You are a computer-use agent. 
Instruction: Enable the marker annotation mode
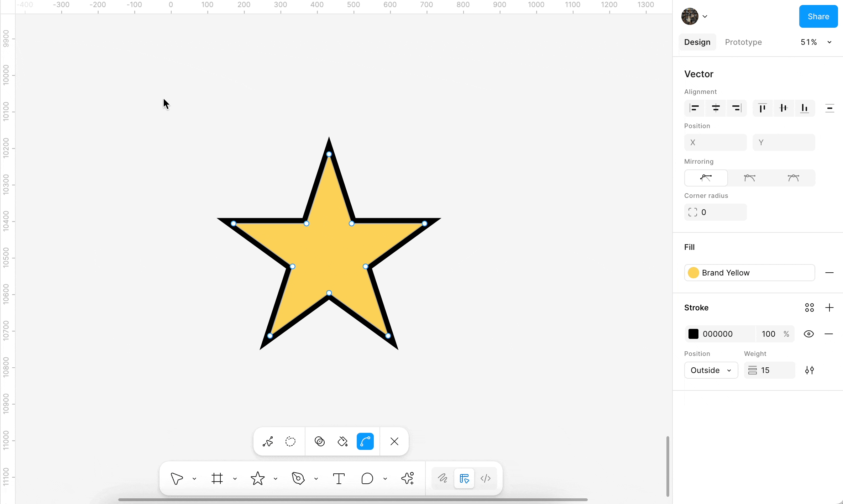click(443, 478)
